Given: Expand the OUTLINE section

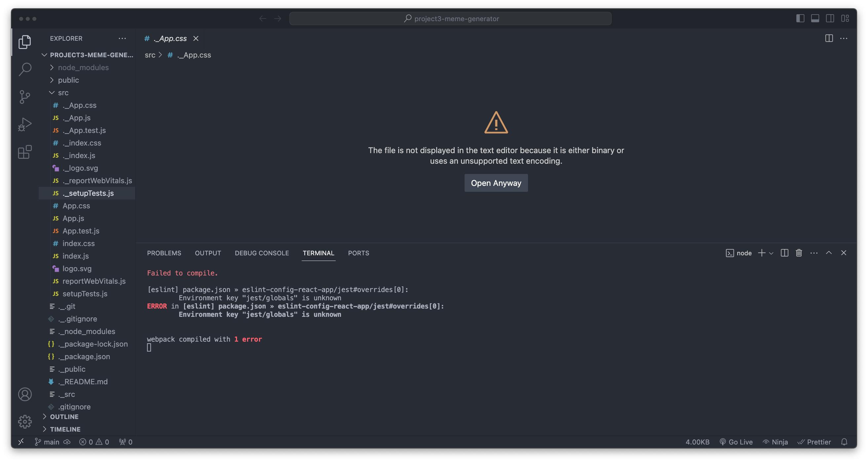Looking at the screenshot, I should click(64, 417).
